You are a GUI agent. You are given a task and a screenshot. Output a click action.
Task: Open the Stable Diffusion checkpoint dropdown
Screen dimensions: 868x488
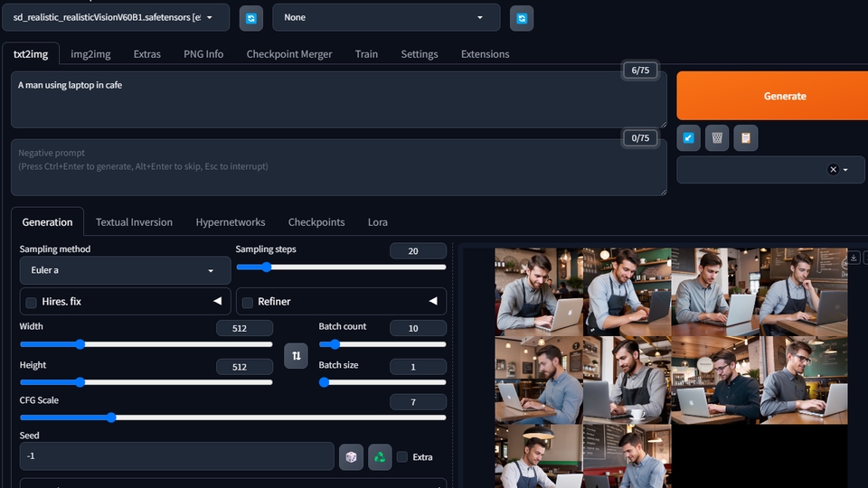tap(116, 17)
